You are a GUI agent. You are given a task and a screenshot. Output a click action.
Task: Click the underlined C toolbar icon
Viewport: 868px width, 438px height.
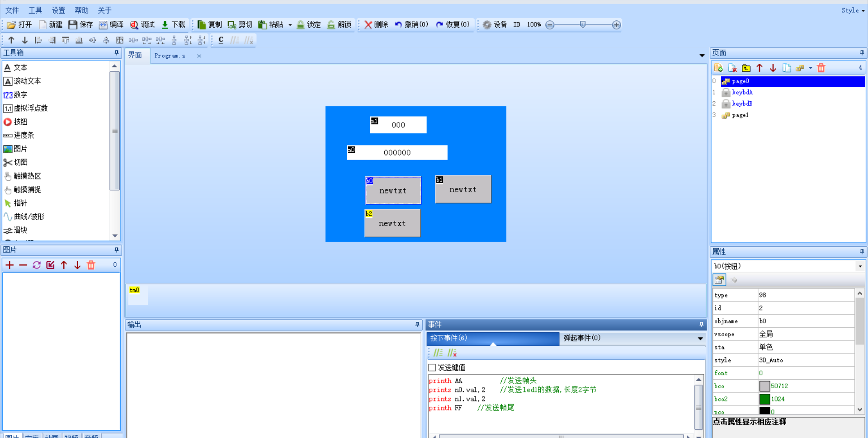tap(221, 40)
